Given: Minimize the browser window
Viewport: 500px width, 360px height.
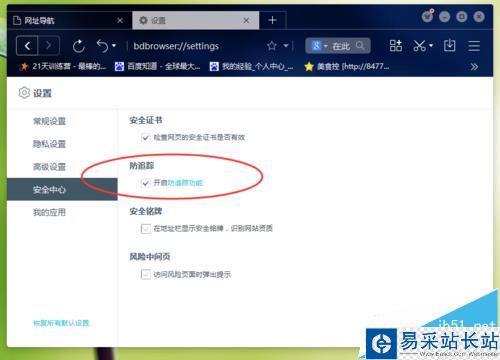Looking at the screenshot, I should [444, 17].
